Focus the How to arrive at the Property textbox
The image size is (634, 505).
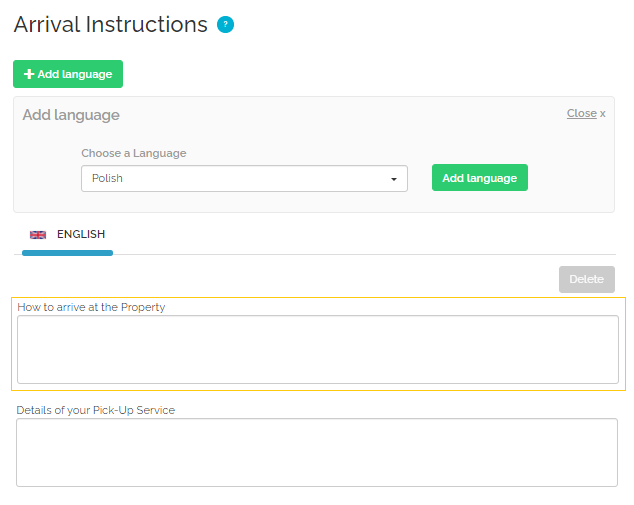[317, 349]
